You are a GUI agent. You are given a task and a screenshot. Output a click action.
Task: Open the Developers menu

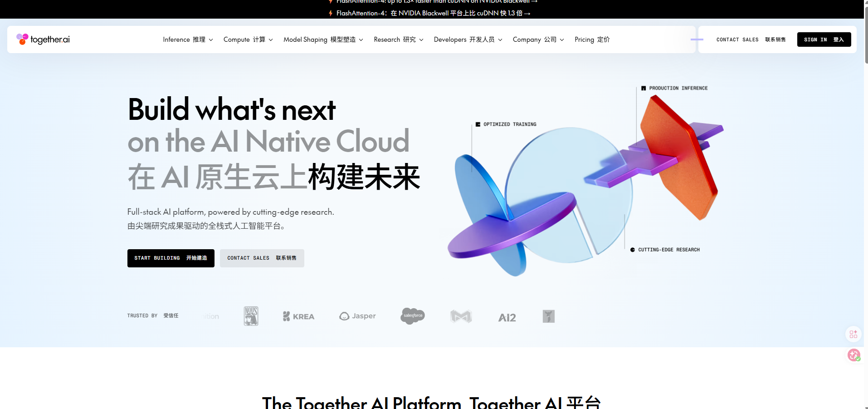click(x=468, y=39)
